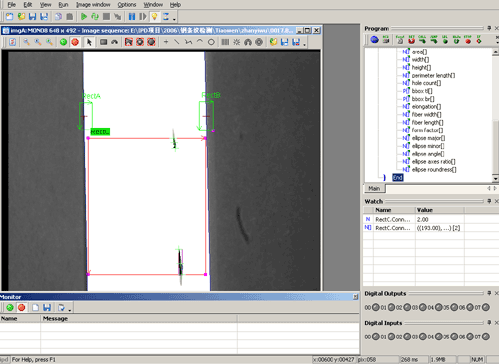
Task: Toggle Digital Input 00 indicator
Action: [376, 337]
